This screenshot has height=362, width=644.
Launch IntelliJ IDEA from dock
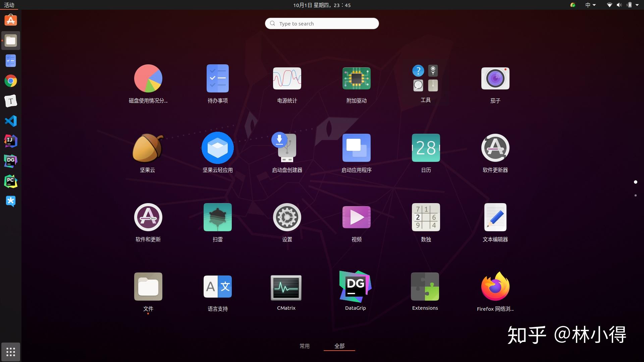coord(11,141)
